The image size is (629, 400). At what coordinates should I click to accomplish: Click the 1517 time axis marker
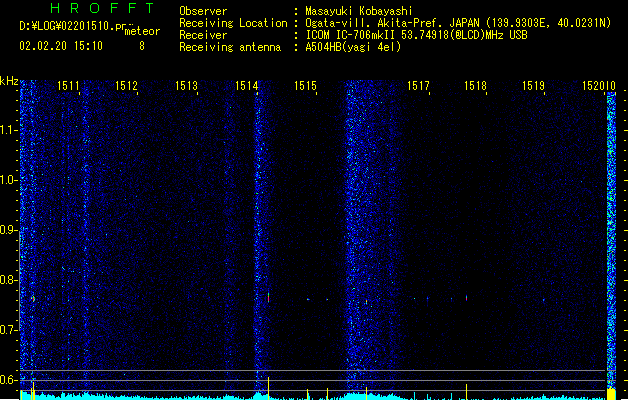click(x=418, y=86)
